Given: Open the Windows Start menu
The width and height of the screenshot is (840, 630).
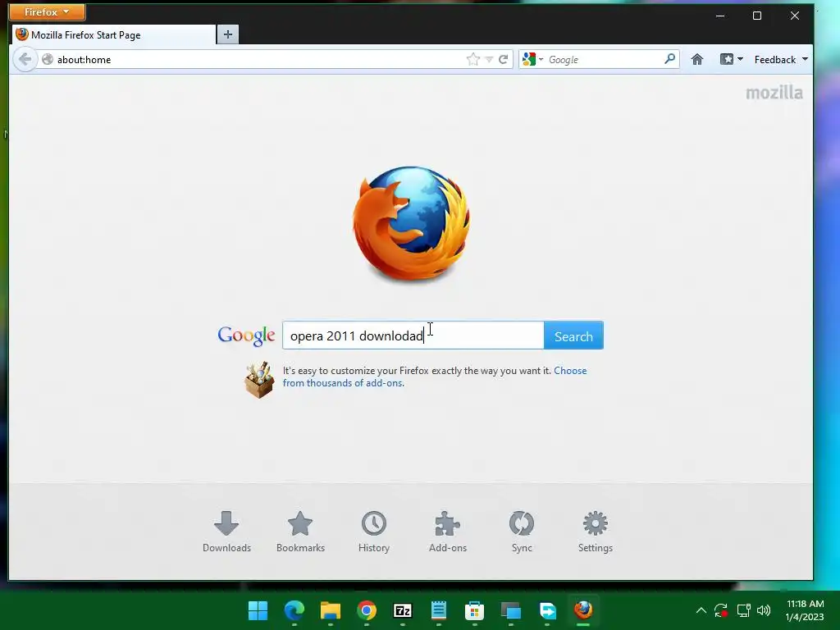Looking at the screenshot, I should click(258, 610).
